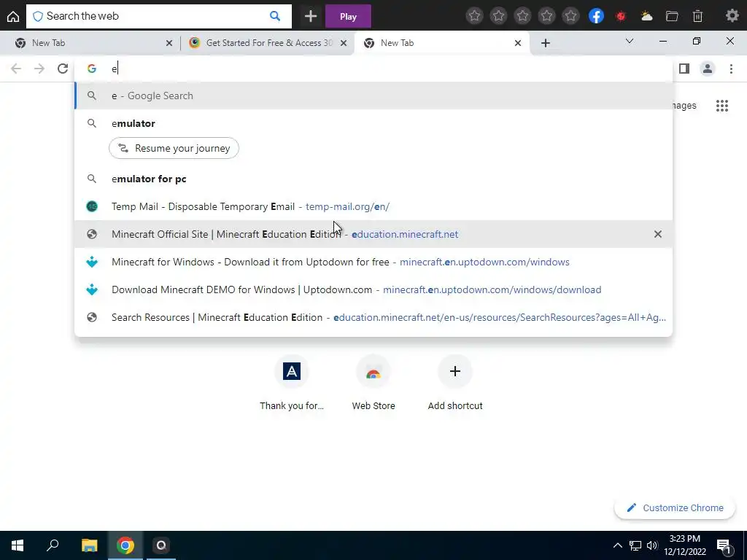Open File Explorer from taskbar
The height and width of the screenshot is (560, 747).
click(89, 545)
